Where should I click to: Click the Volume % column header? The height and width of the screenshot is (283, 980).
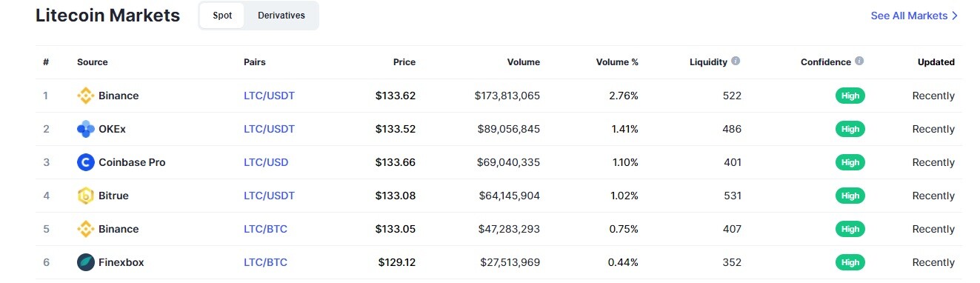(617, 62)
